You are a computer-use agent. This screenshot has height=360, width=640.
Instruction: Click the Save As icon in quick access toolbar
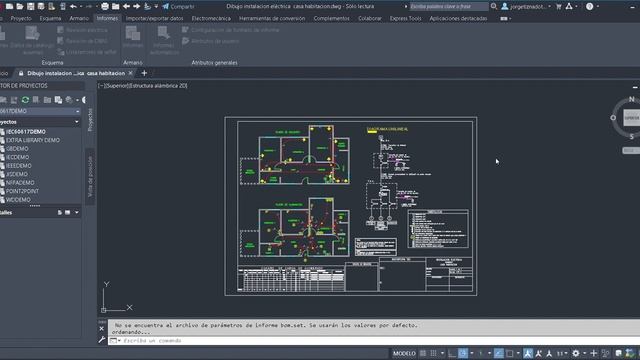(x=41, y=7)
